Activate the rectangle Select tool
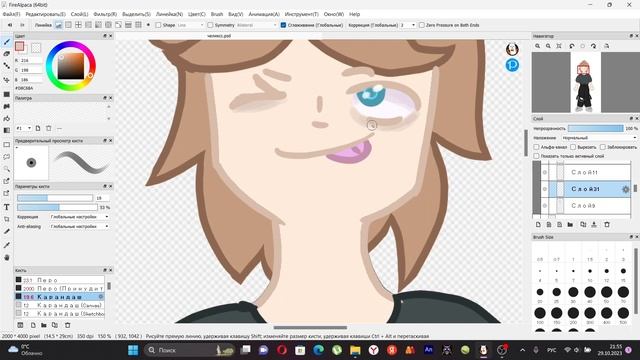The width and height of the screenshot is (640, 360). pos(7,144)
